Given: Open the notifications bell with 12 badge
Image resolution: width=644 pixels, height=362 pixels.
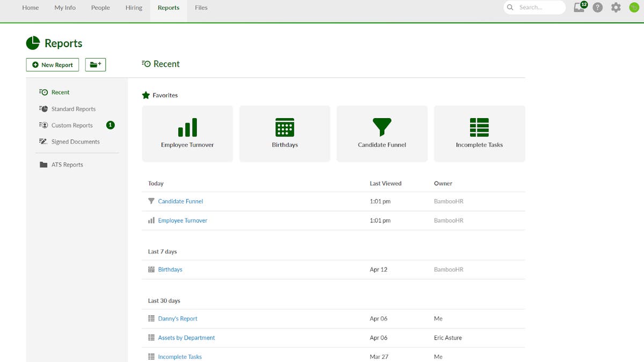Looking at the screenshot, I should pyautogui.click(x=579, y=8).
